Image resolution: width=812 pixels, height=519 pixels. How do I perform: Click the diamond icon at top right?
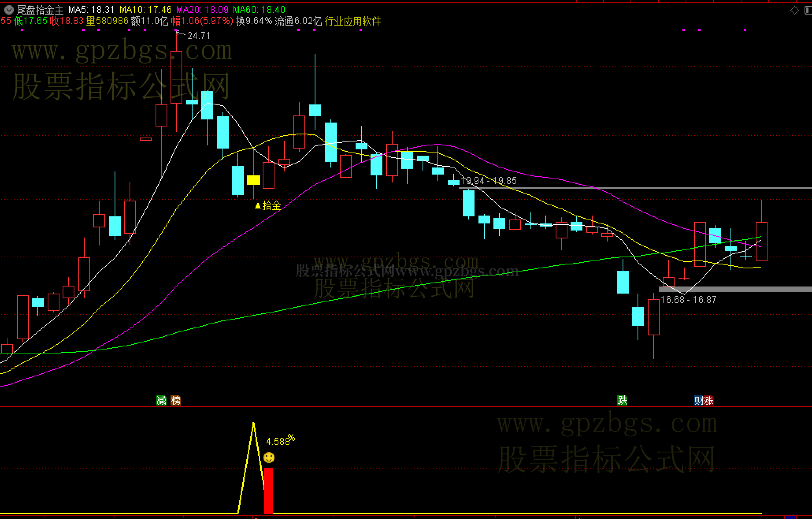coord(794,10)
